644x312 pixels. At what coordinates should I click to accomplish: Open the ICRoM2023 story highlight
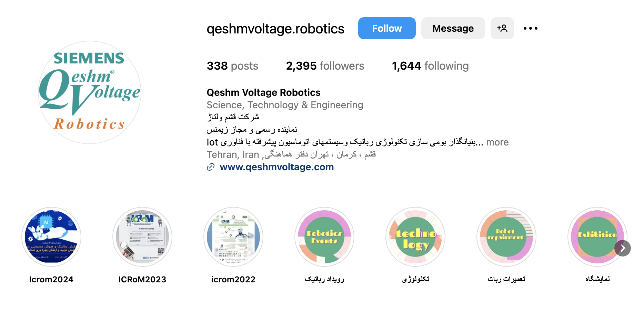[142, 237]
